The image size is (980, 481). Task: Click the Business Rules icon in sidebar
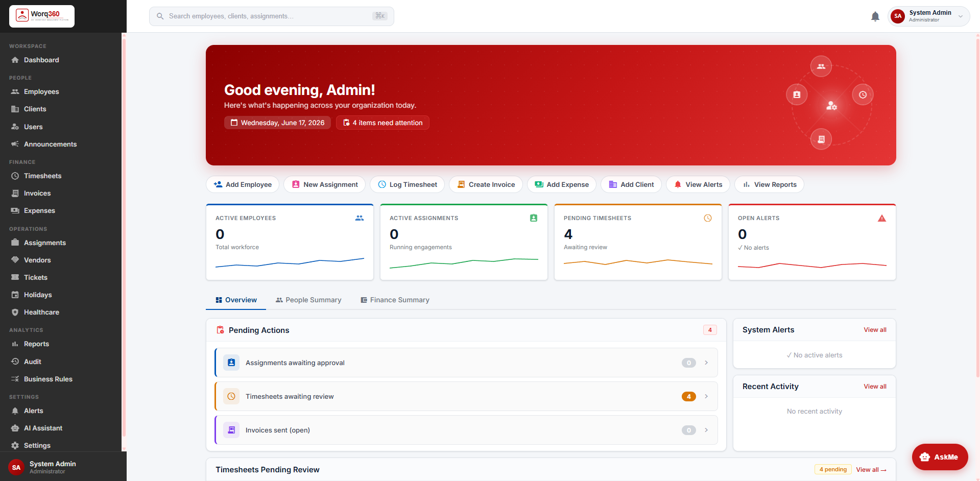tap(15, 379)
